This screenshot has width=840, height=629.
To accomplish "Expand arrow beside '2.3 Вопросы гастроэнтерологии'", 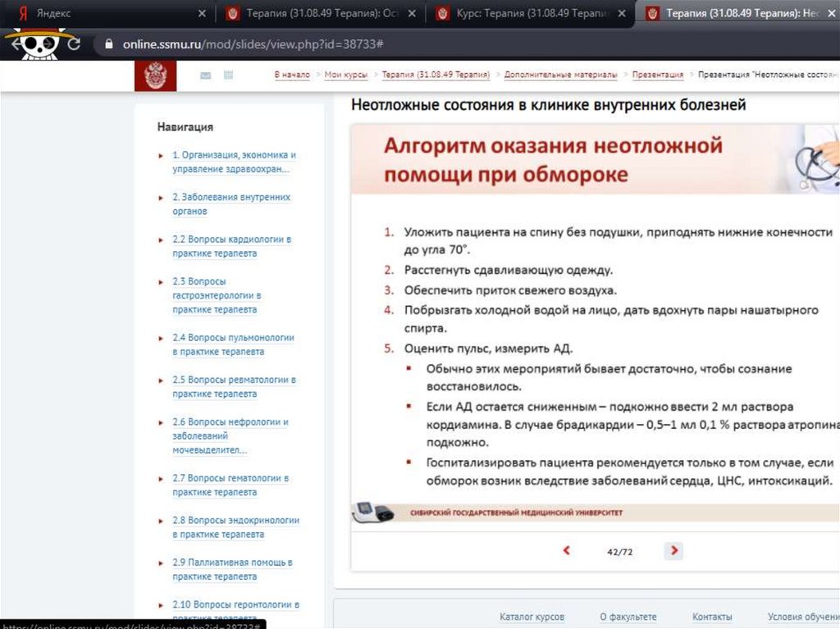I will (161, 282).
